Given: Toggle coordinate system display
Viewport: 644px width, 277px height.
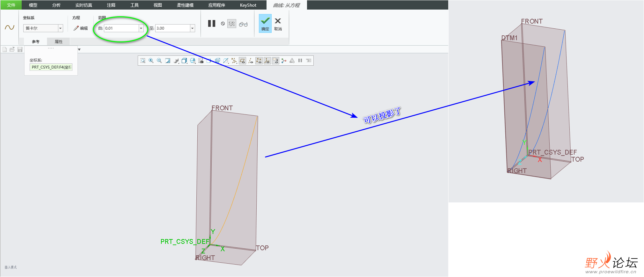Looking at the screenshot, I should click(267, 61).
